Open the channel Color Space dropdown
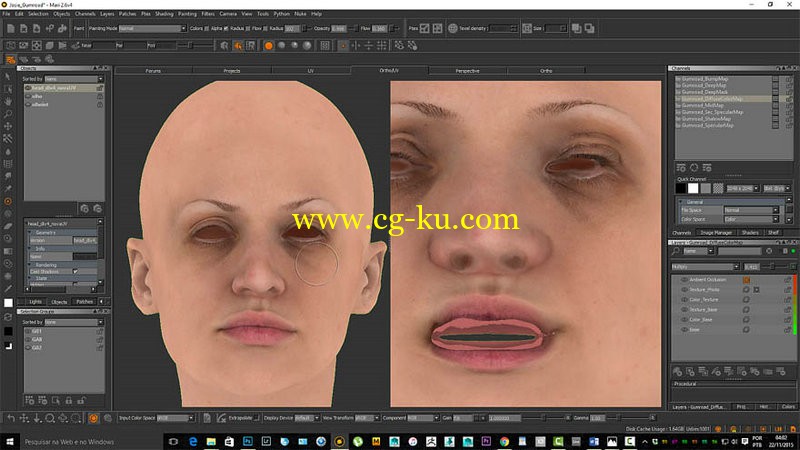The image size is (800, 450). pos(751,219)
